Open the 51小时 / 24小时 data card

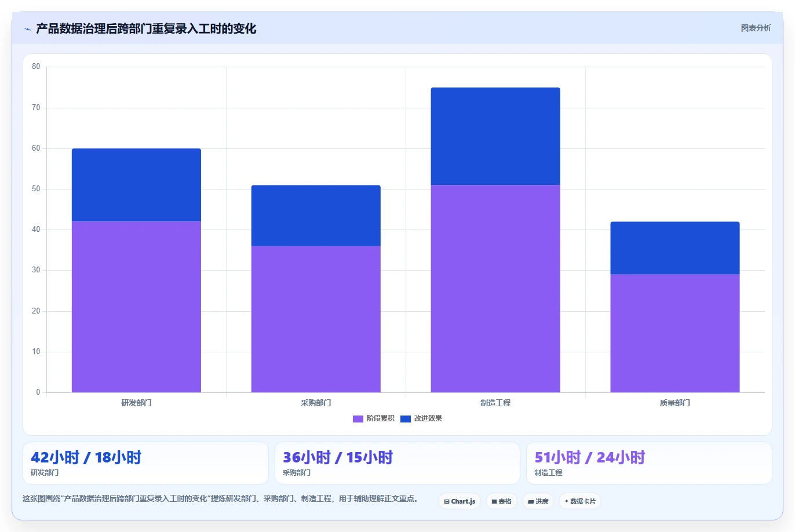tap(649, 463)
